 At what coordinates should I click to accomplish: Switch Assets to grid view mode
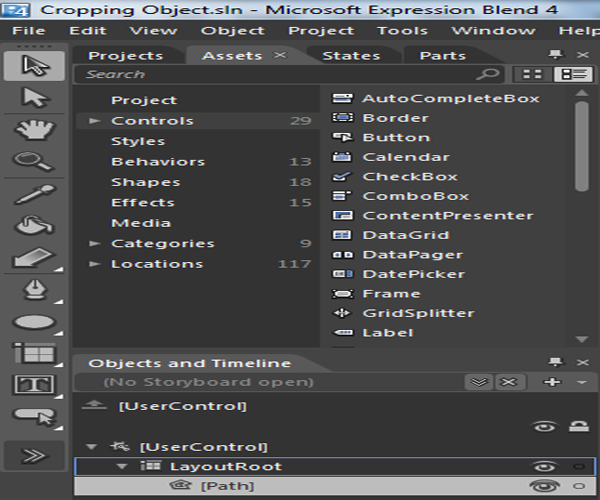[532, 74]
